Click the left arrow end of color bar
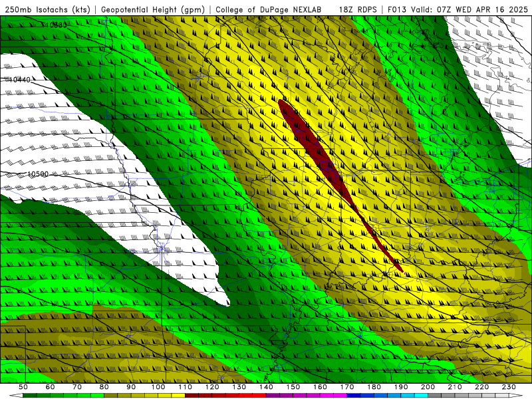Image resolution: width=532 pixels, height=399 pixels. 16,396
